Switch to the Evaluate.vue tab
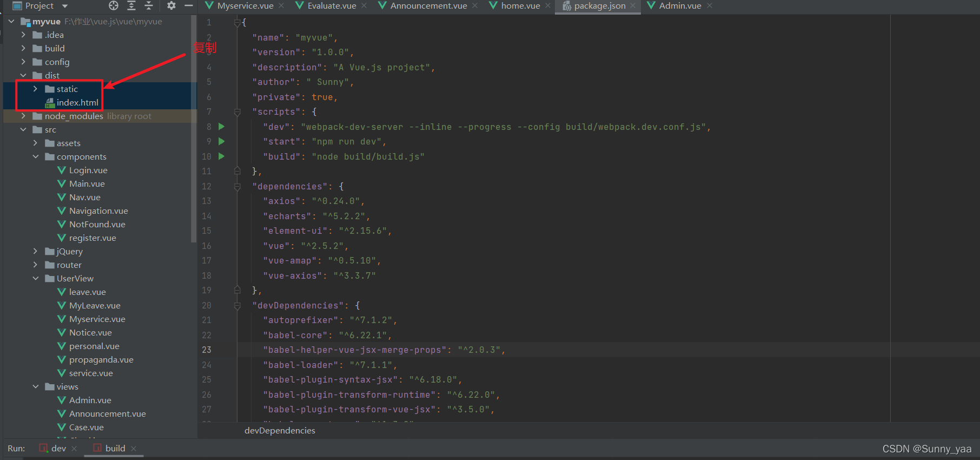 (332, 6)
